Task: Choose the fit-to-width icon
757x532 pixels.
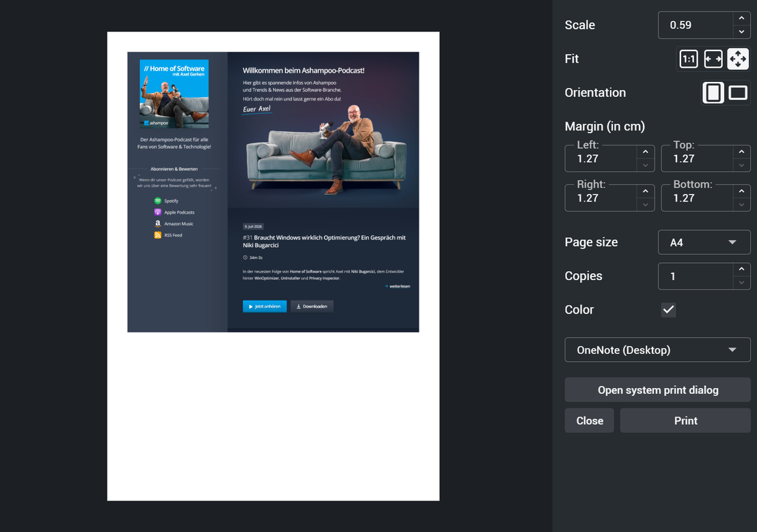Action: tap(713, 59)
